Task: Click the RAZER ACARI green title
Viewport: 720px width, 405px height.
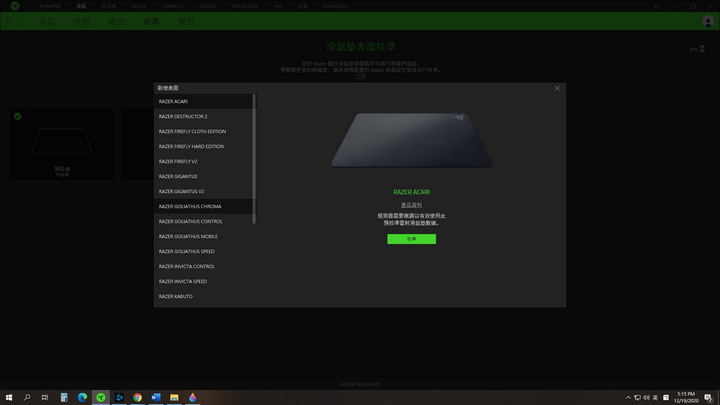Action: [411, 192]
